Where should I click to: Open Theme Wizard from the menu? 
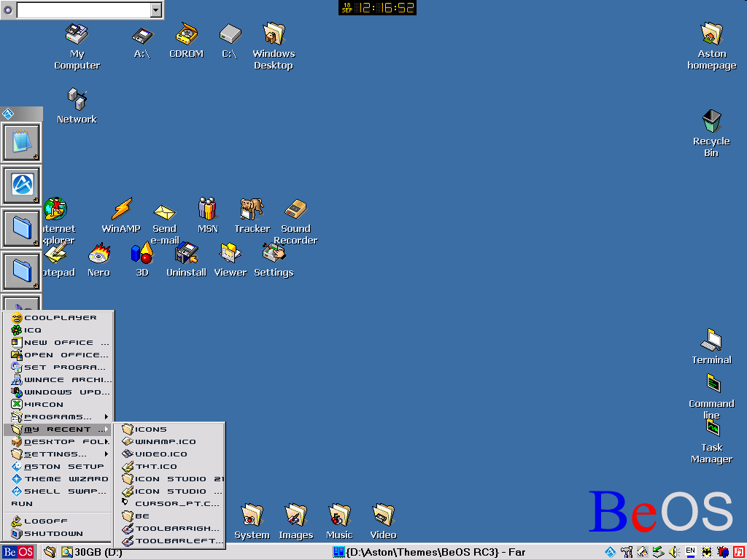(58, 478)
